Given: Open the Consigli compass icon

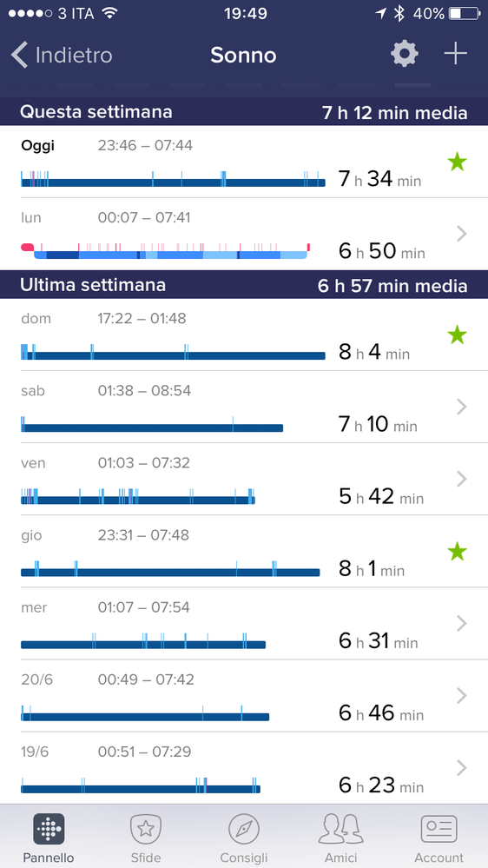Looking at the screenshot, I should tap(244, 829).
